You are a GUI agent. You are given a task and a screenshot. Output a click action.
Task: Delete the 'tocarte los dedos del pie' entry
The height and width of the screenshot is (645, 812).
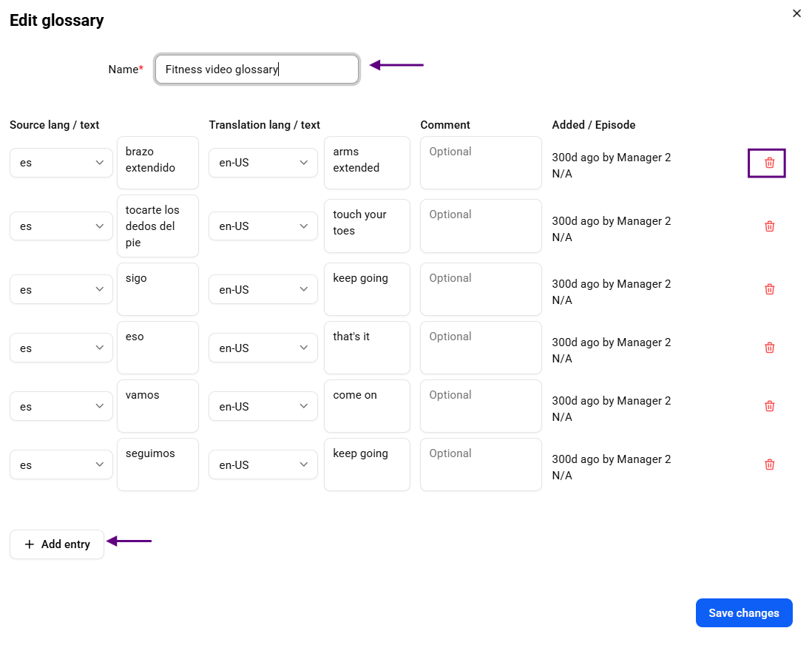pos(769,226)
